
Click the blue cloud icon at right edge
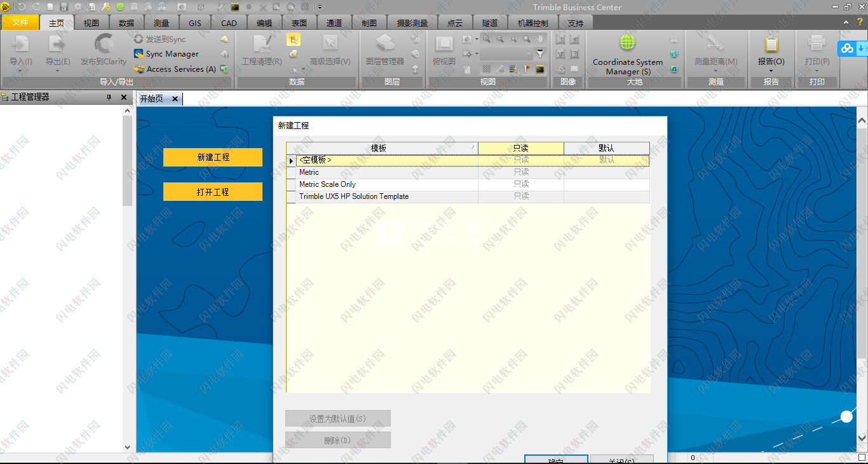click(x=848, y=48)
